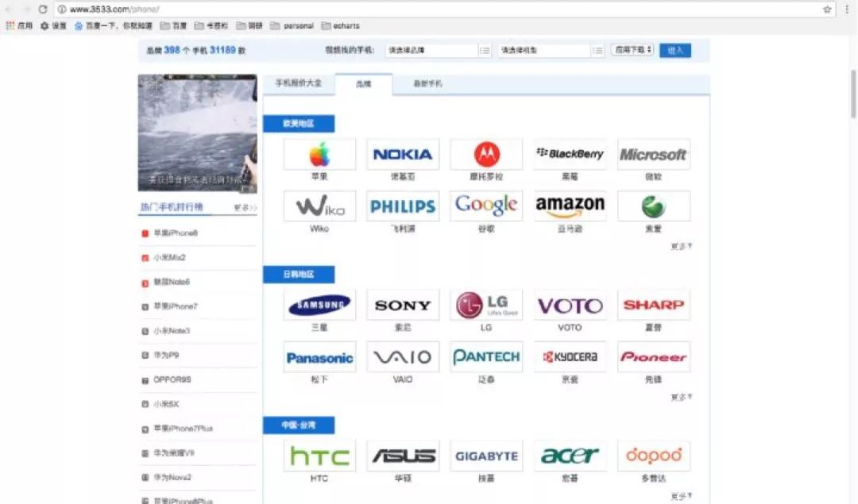Switch to the newest phones tab
Viewport: 858px width, 504px height.
[x=428, y=83]
